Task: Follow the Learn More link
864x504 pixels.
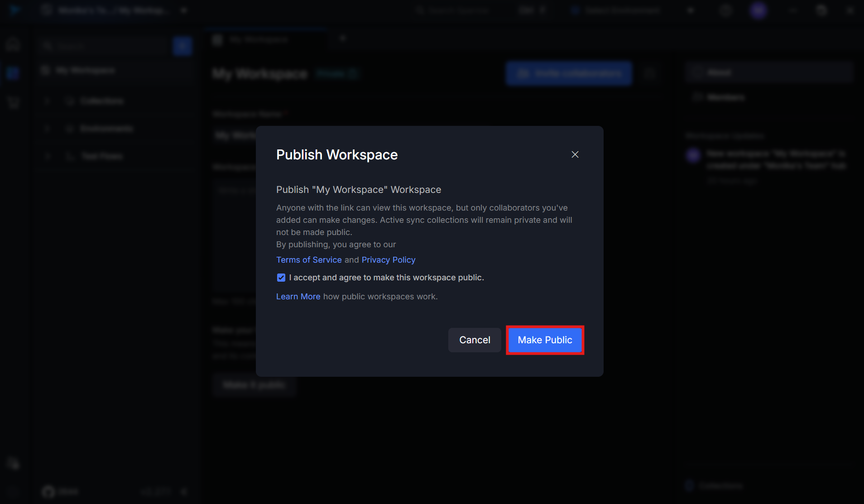Action: pyautogui.click(x=298, y=297)
